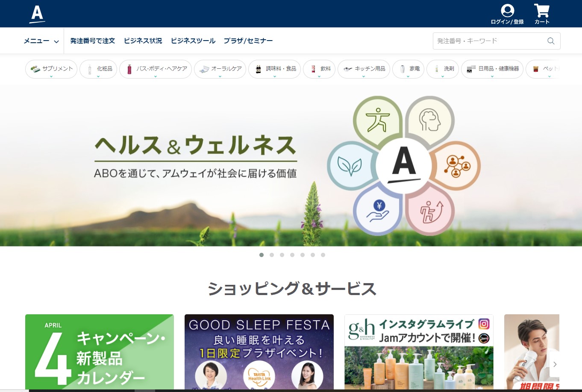582x392 pixels.
Task: Expand the 日用品・健康機器 category
Action: click(x=492, y=69)
